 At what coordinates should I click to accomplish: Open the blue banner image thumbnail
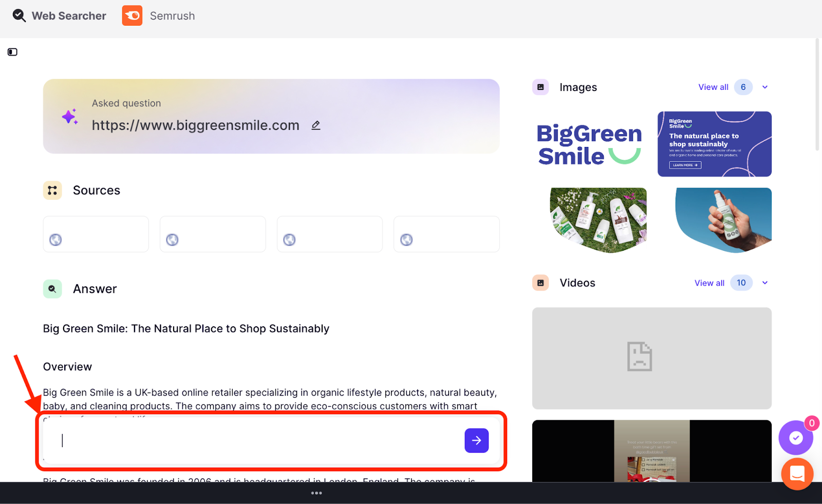coord(714,144)
